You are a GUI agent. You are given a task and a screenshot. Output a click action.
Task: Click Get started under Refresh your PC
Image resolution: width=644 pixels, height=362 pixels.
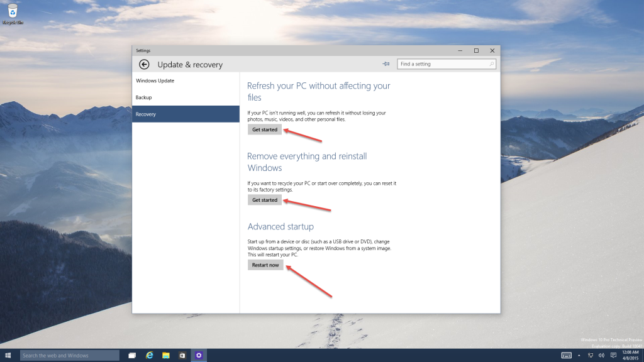[x=265, y=129]
